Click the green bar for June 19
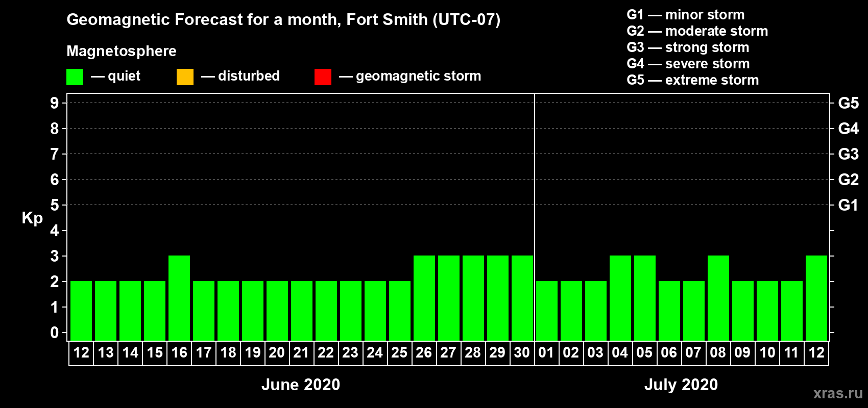This screenshot has width=868, height=408. [253, 311]
